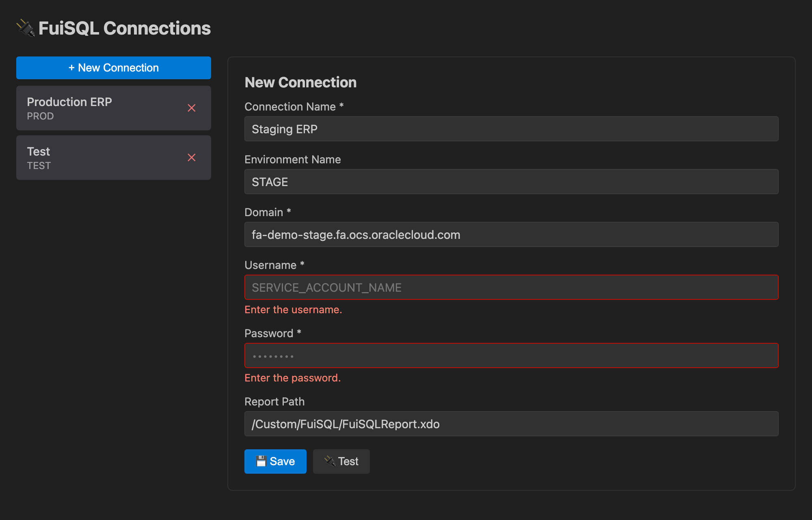Click the Username label

point(274,265)
